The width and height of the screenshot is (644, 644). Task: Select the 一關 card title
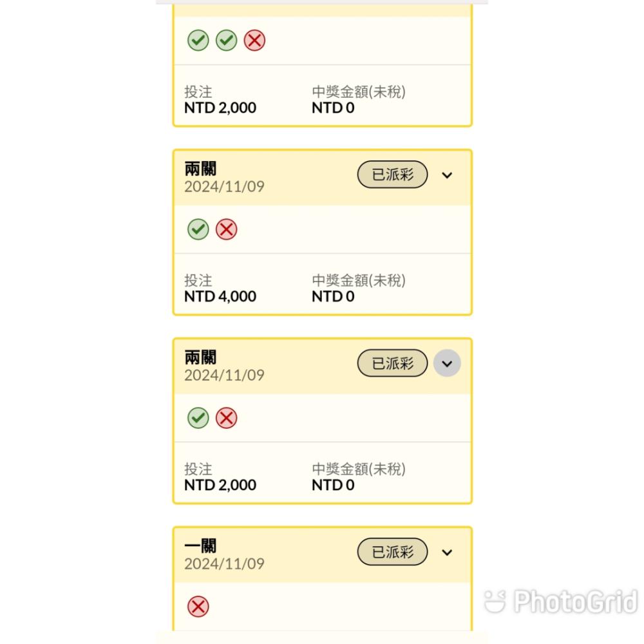200,546
